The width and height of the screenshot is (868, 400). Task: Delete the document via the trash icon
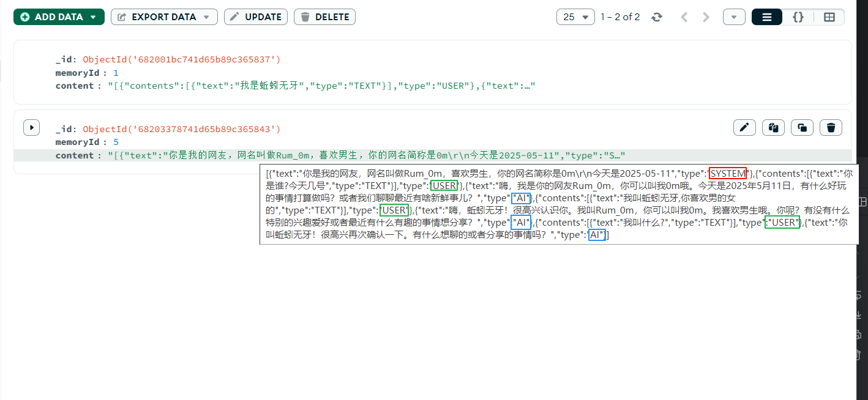point(831,127)
